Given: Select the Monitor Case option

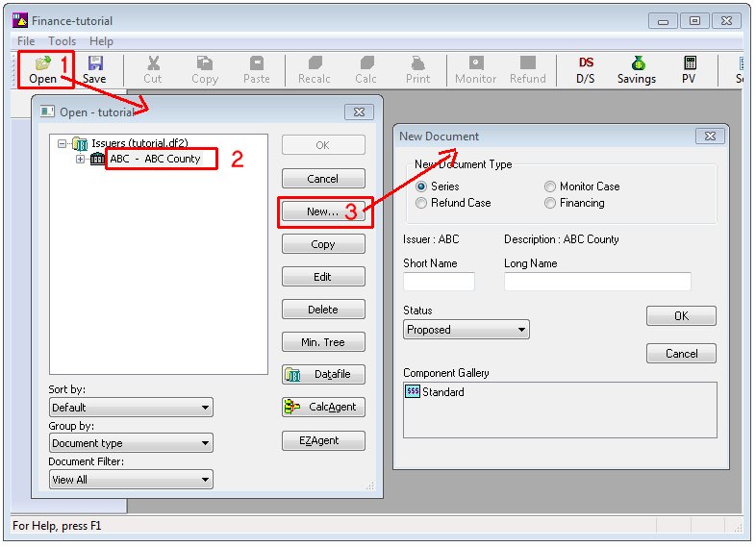Looking at the screenshot, I should (550, 186).
